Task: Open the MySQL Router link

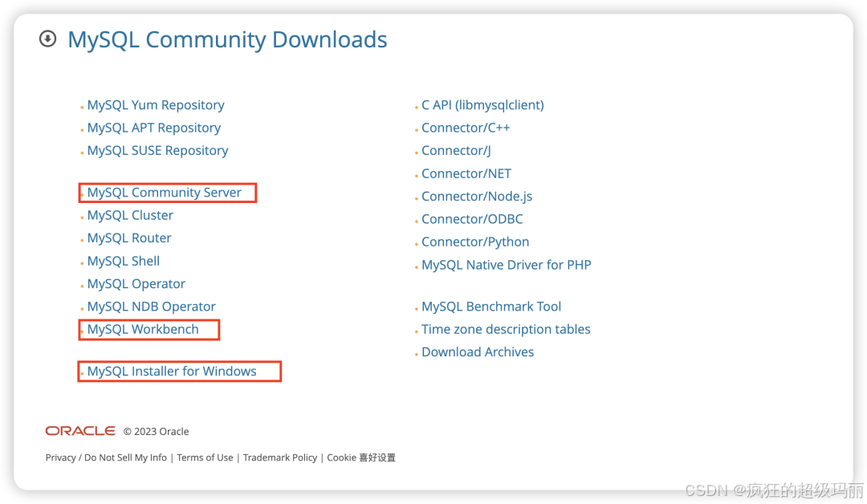Action: pos(129,238)
